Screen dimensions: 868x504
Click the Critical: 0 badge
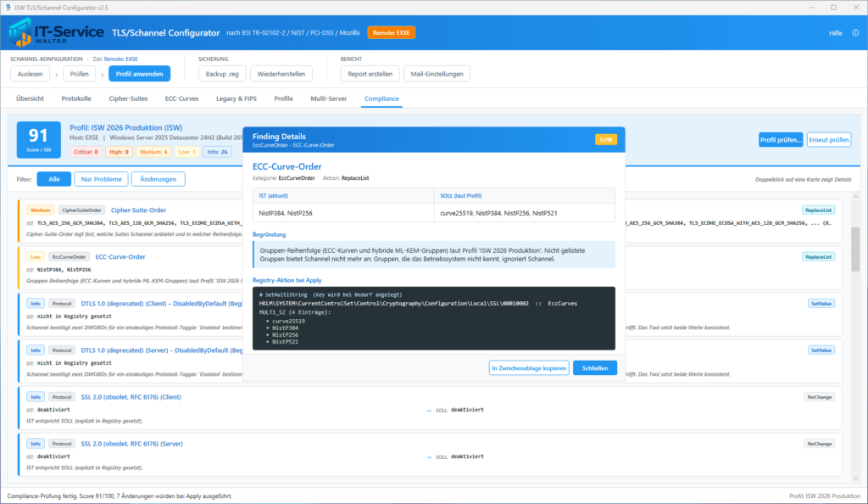86,152
